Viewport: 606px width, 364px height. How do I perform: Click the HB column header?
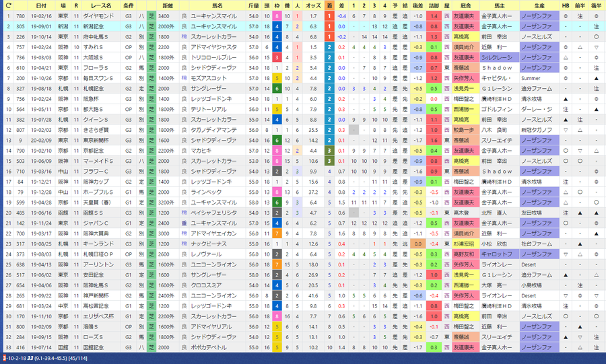pyautogui.click(x=566, y=5)
